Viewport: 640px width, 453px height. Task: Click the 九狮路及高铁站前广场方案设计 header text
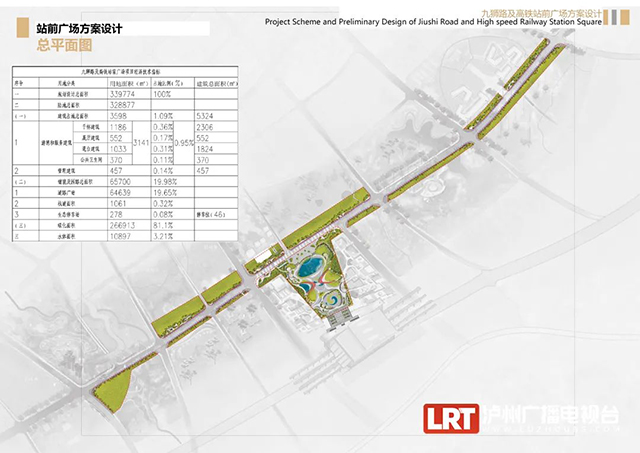click(x=541, y=7)
